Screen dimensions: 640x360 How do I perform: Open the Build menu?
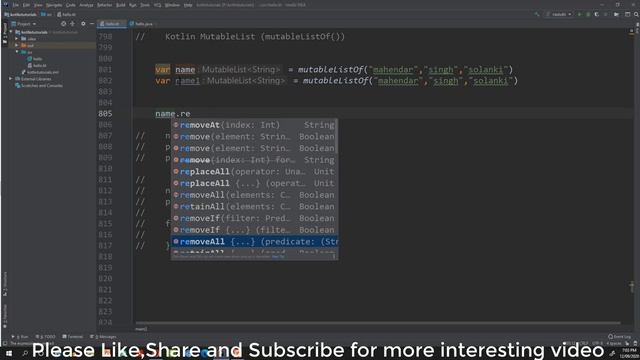[121, 5]
